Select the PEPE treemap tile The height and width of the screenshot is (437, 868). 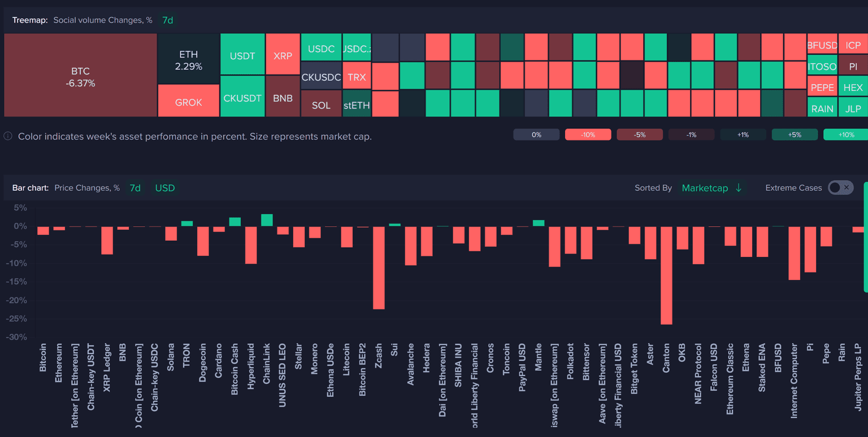pos(822,88)
